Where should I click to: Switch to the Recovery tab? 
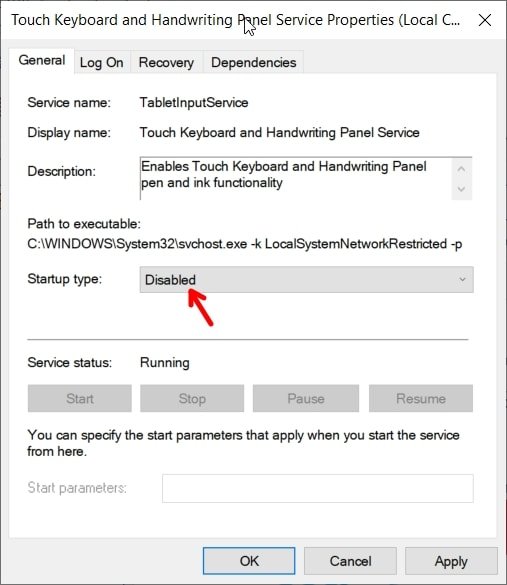[166, 62]
